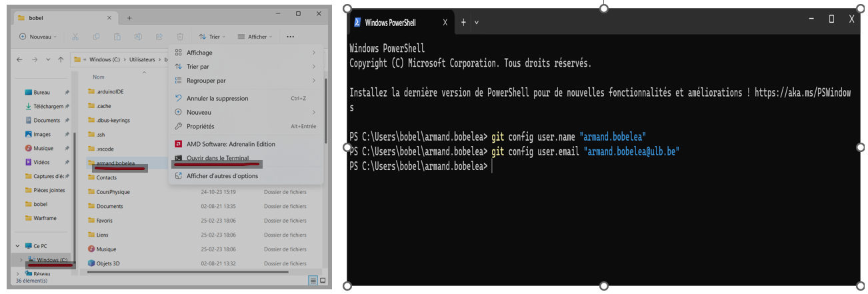The width and height of the screenshot is (868, 294).
Task: Open the three-dots More options in Explorer toolbar
Action: 290,37
